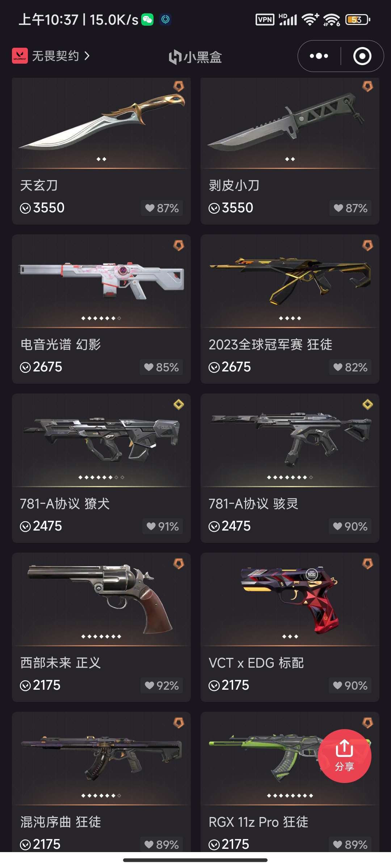The height and width of the screenshot is (868, 391).
Task: Close mini-program via circle target icon
Action: 362,56
